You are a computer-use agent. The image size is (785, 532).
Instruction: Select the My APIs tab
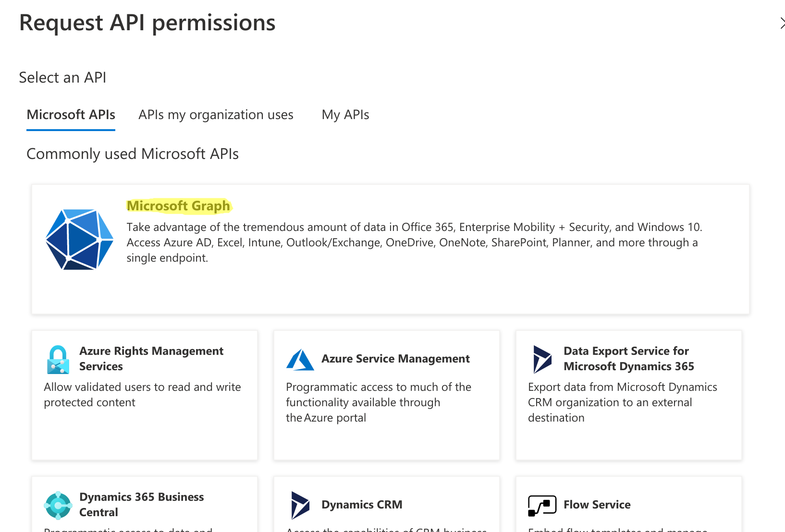point(345,115)
